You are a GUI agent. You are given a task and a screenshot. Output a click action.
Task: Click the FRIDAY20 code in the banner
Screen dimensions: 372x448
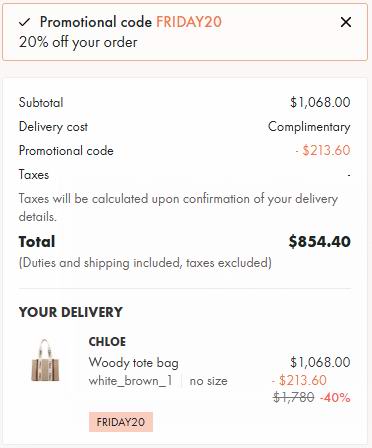(189, 22)
